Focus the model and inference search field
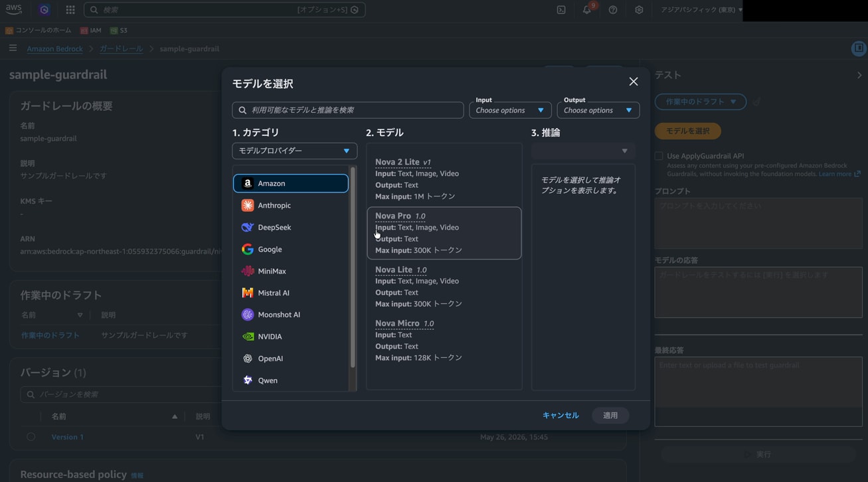Image resolution: width=868 pixels, height=482 pixels. tap(348, 110)
